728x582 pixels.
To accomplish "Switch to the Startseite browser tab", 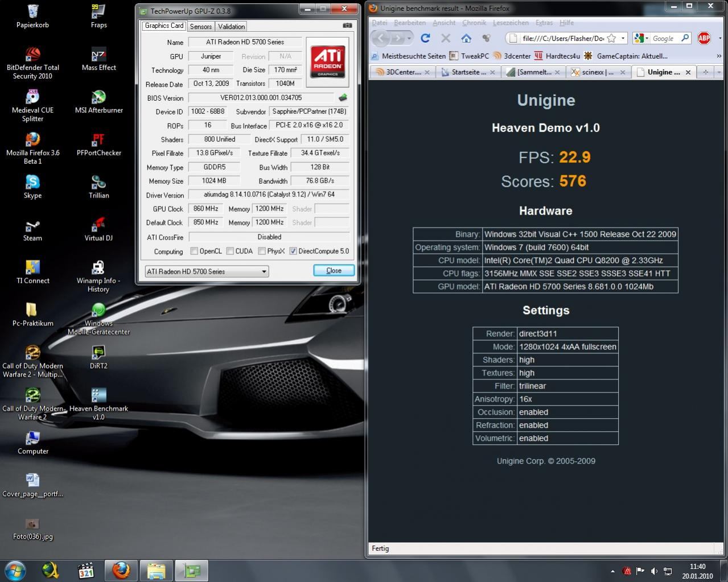I will click(468, 72).
